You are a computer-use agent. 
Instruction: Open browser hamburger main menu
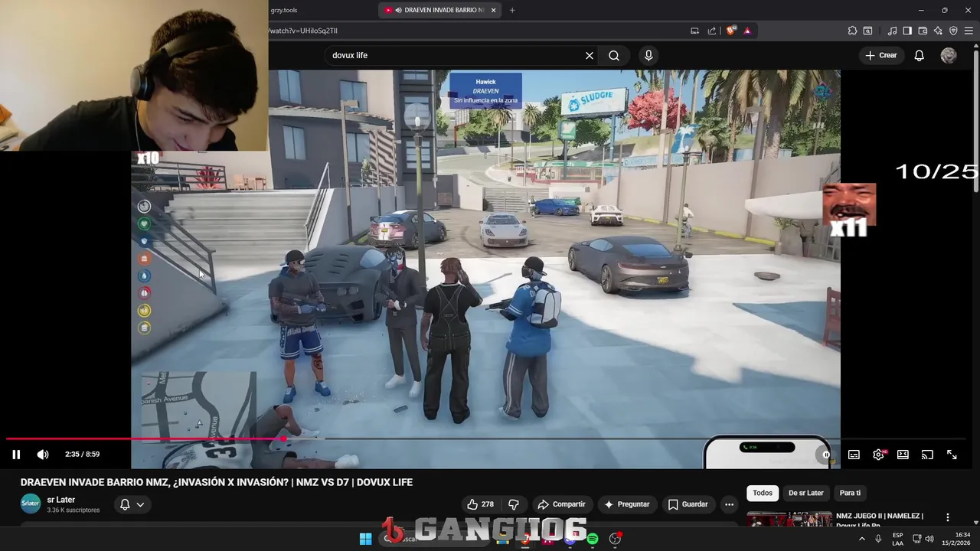click(969, 31)
